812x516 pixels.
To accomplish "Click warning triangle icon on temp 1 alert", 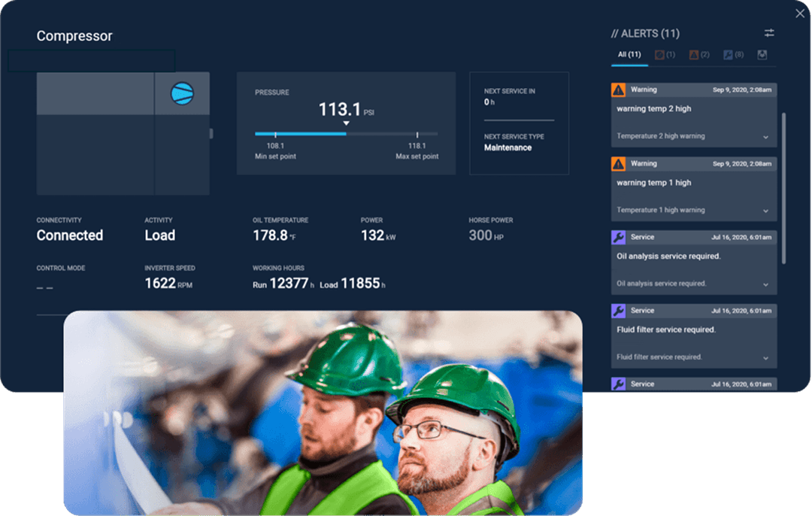I will click(618, 164).
